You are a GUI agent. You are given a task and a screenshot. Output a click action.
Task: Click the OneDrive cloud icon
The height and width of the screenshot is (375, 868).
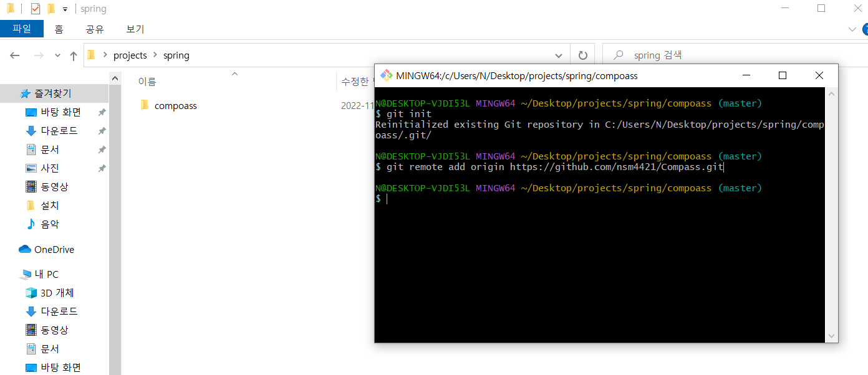[x=25, y=249]
